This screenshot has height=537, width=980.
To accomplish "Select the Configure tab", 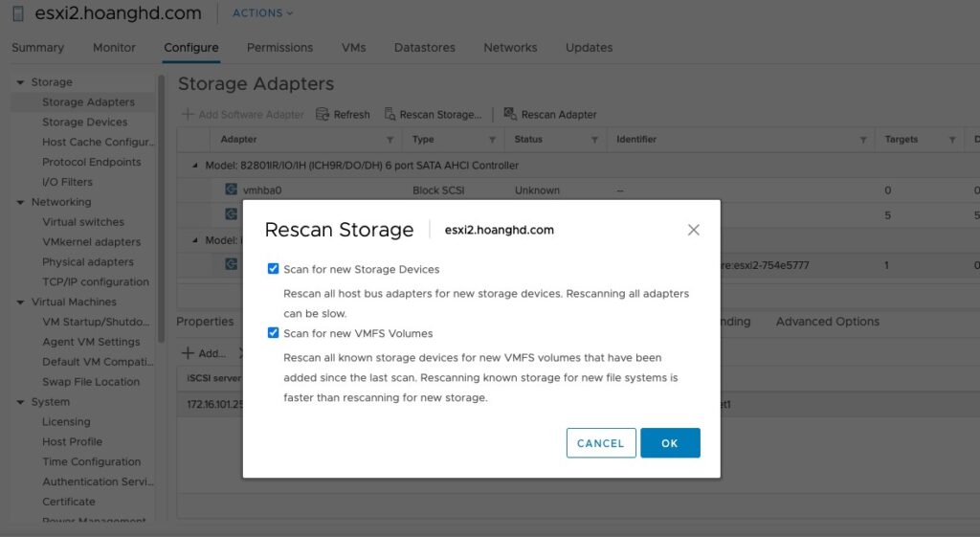I will [191, 48].
